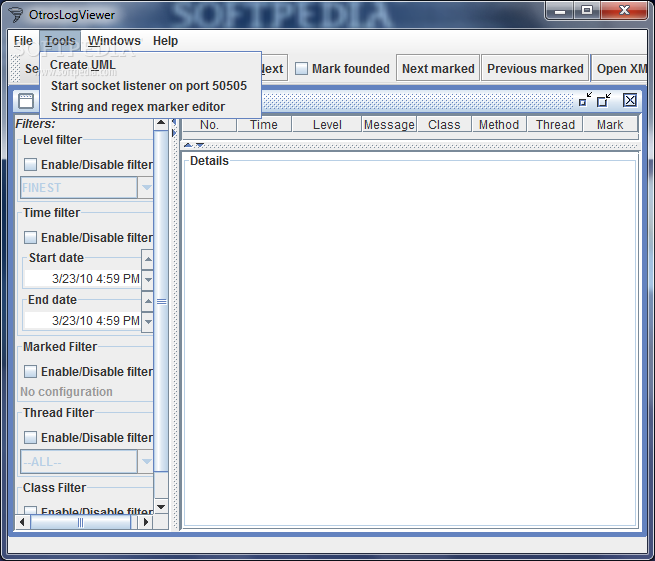
Task: Increase End date with up spinner
Action: (147, 301)
